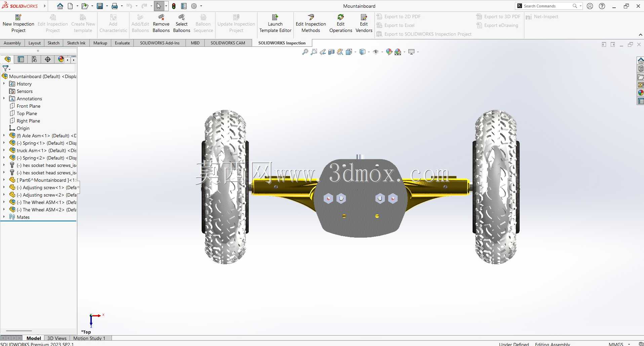Image resolution: width=644 pixels, height=346 pixels.
Task: Switch to the MBD tab
Action: [195, 43]
